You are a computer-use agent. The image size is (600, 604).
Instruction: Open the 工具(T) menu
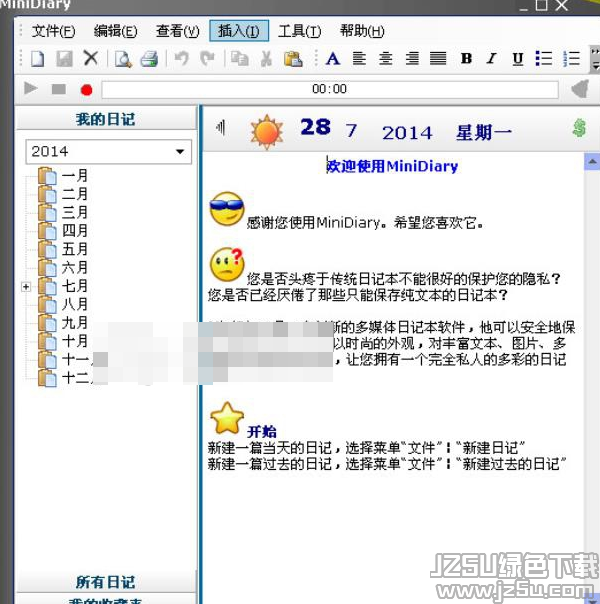click(300, 31)
